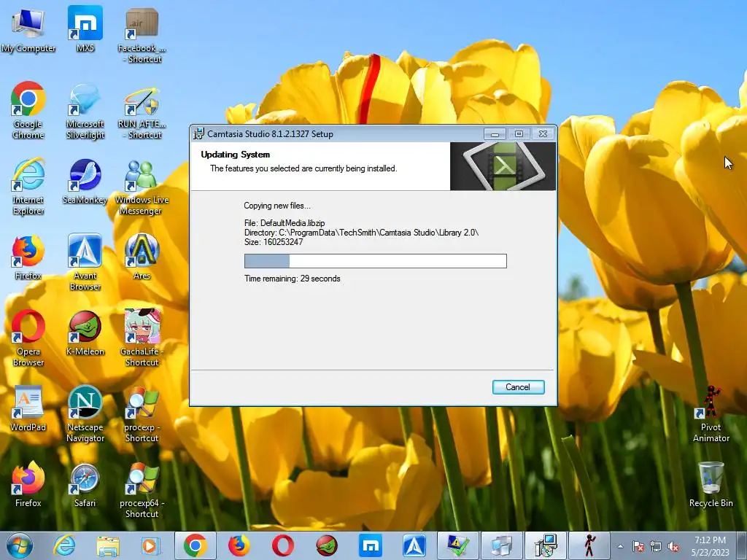Open Windows Live Messenger shortcut
The height and width of the screenshot is (560, 747).
point(142,187)
